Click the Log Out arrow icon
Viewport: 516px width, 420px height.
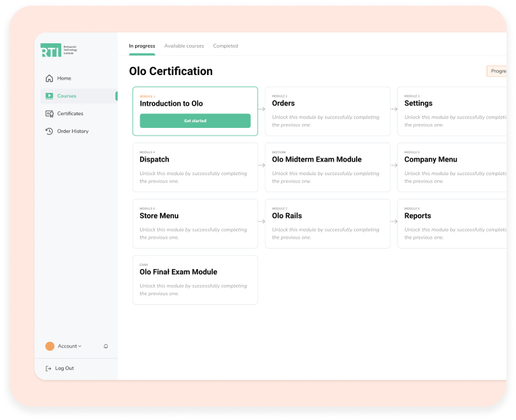point(48,368)
